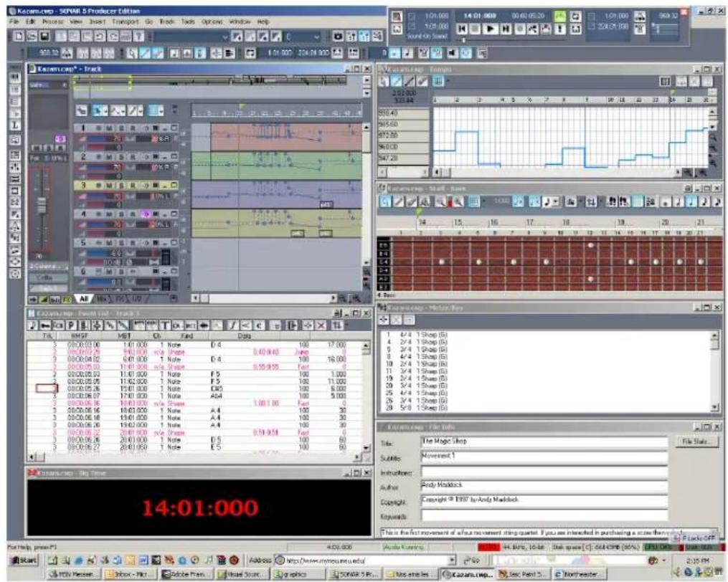Click the Rewind to start transport button
The width and height of the screenshot is (728, 582).
[x=461, y=29]
